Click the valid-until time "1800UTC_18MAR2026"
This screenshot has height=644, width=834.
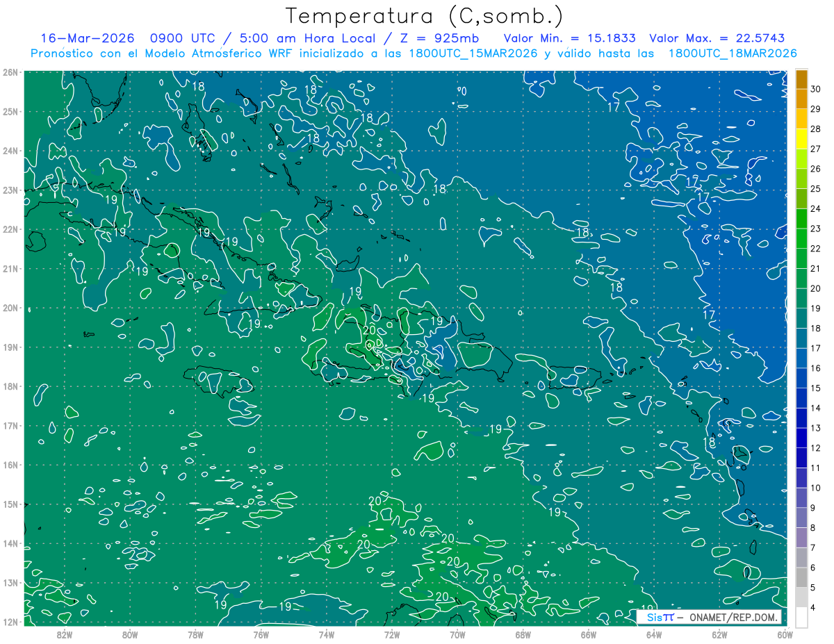coord(733,53)
